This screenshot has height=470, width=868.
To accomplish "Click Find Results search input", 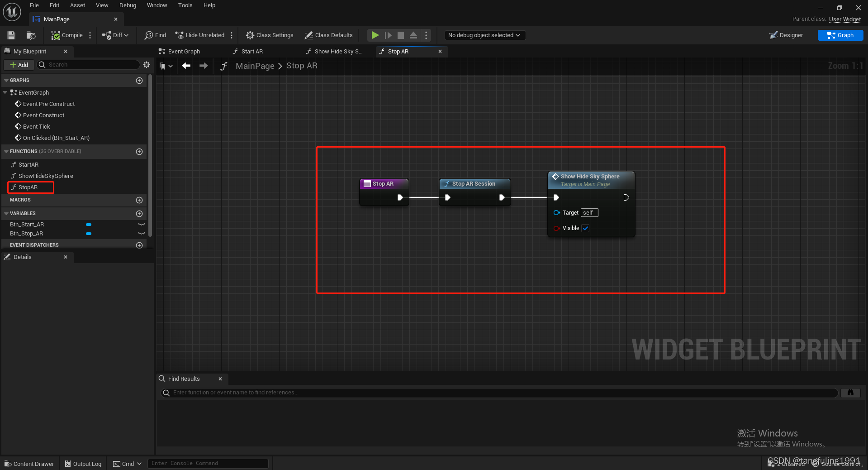I will (x=499, y=393).
